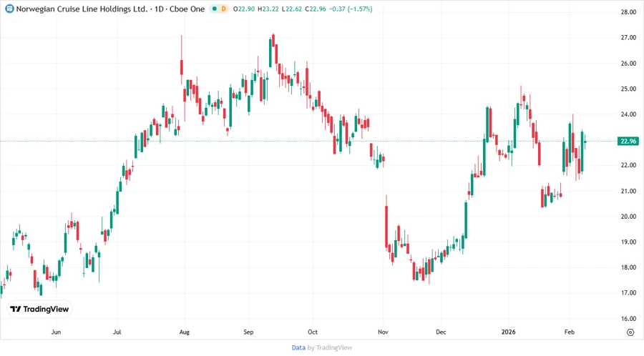Click the 19.00 price axis label
The height and width of the screenshot is (356, 644).
pyautogui.click(x=628, y=242)
